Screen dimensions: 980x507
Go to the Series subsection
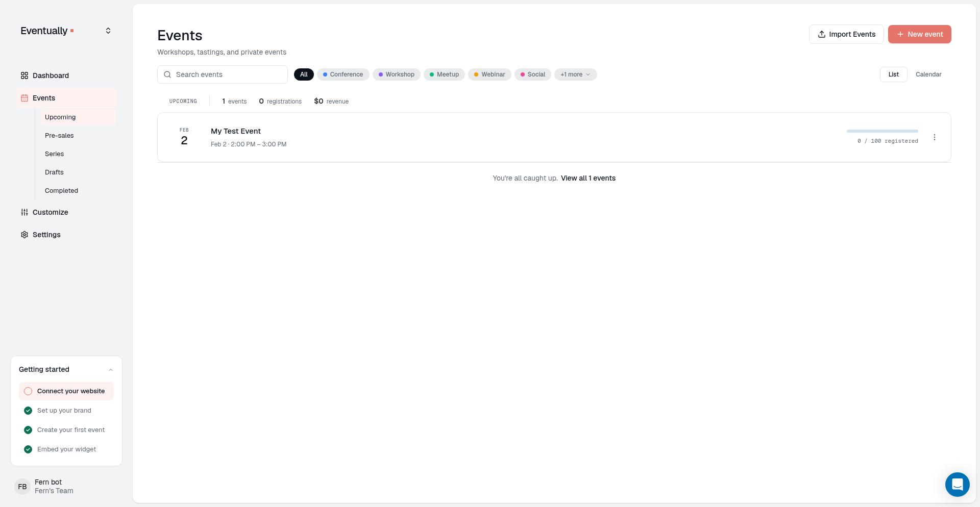78,154
